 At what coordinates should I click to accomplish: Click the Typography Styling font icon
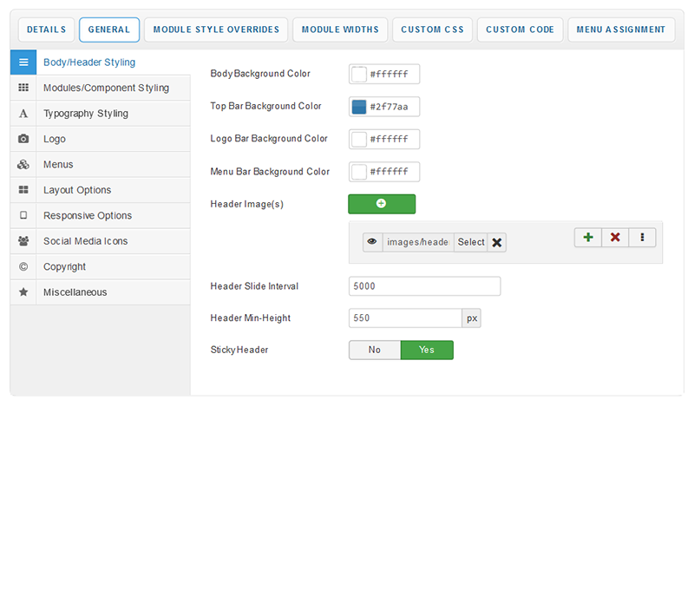(23, 114)
